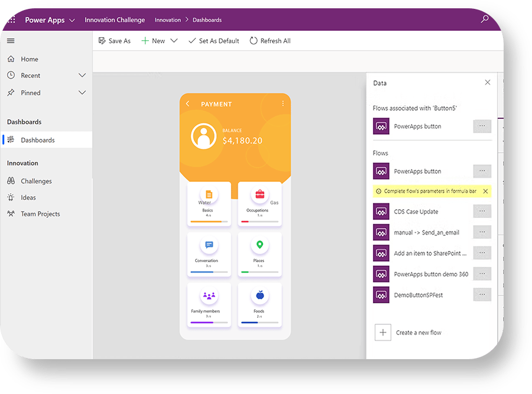
Task: Click the Save As button
Action: coord(115,41)
